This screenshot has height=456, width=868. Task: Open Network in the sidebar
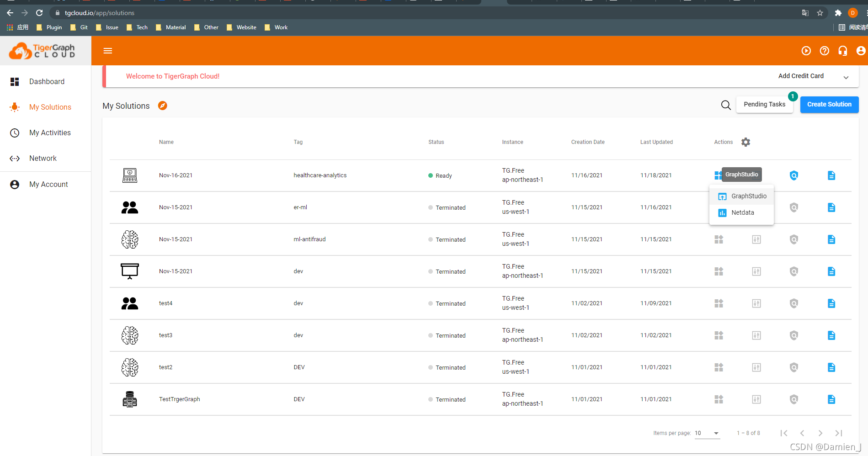click(46, 158)
